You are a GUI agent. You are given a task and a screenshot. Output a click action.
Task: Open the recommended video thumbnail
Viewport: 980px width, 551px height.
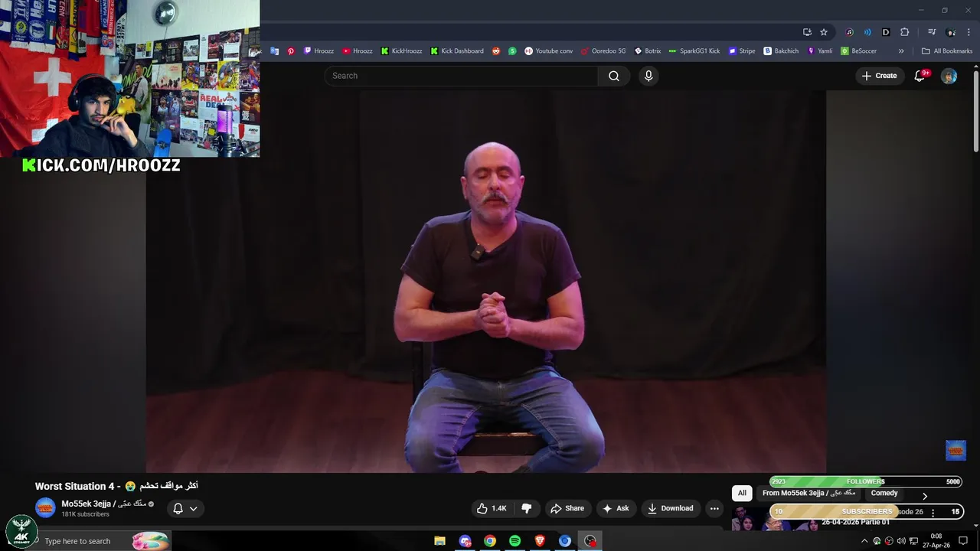pyautogui.click(x=773, y=519)
